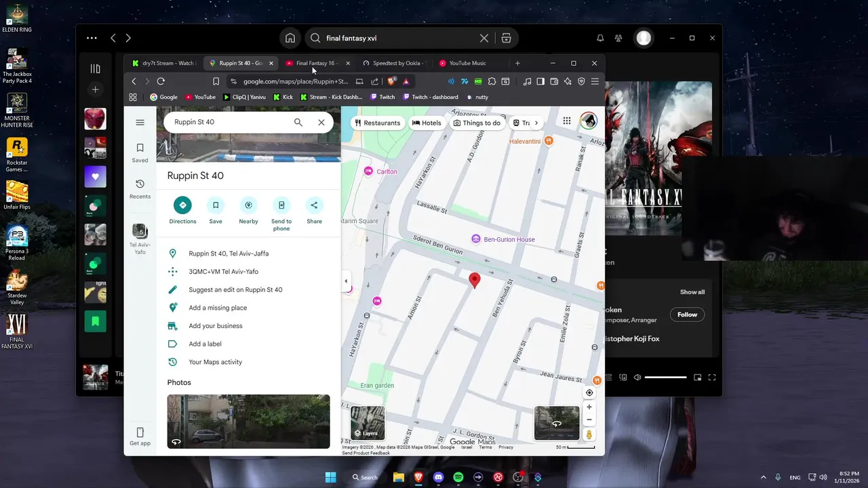The image size is (868, 488).
Task: Open the browser hamburger menu
Action: coord(595,81)
